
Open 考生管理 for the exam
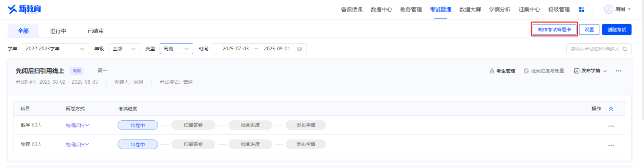(x=502, y=71)
